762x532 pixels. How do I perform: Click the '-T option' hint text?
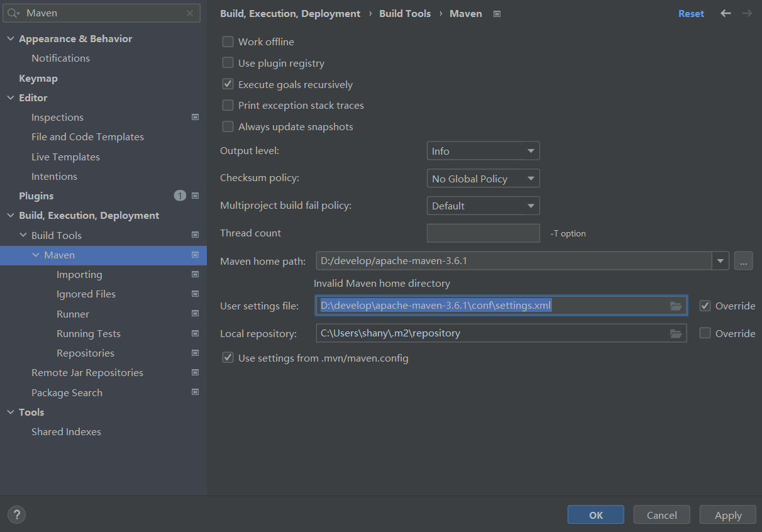(568, 233)
